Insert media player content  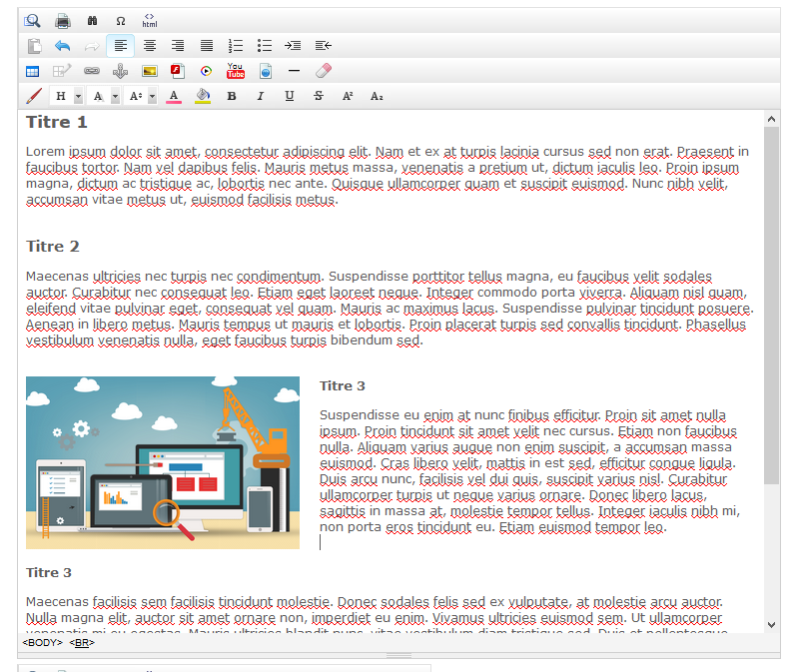tap(206, 71)
